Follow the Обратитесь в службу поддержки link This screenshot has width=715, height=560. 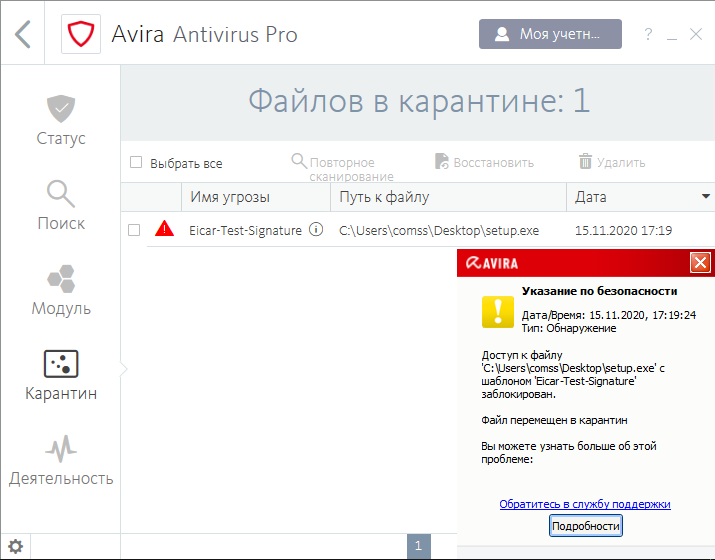585,504
